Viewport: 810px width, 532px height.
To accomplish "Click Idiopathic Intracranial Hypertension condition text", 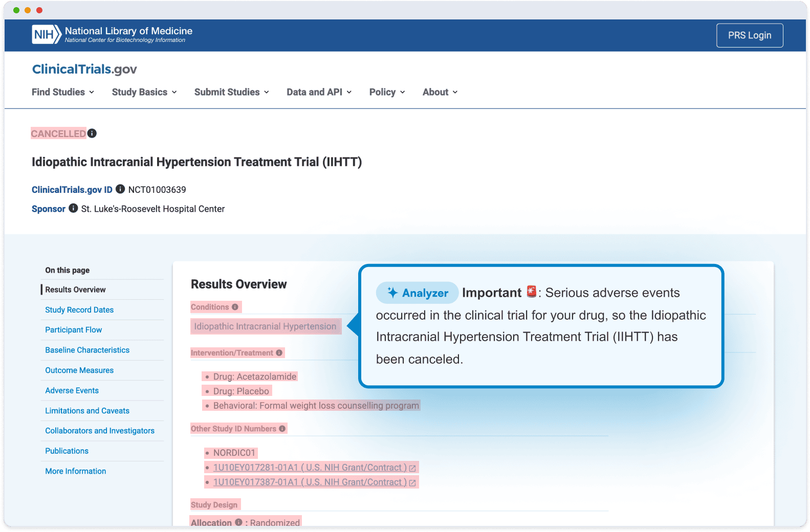I will pos(265,326).
